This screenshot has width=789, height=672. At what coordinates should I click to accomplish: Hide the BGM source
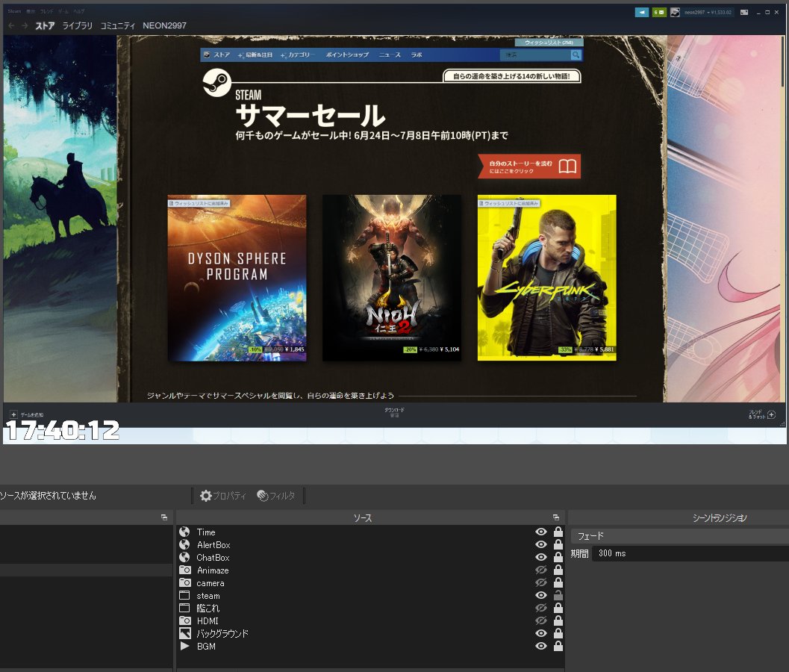[541, 646]
